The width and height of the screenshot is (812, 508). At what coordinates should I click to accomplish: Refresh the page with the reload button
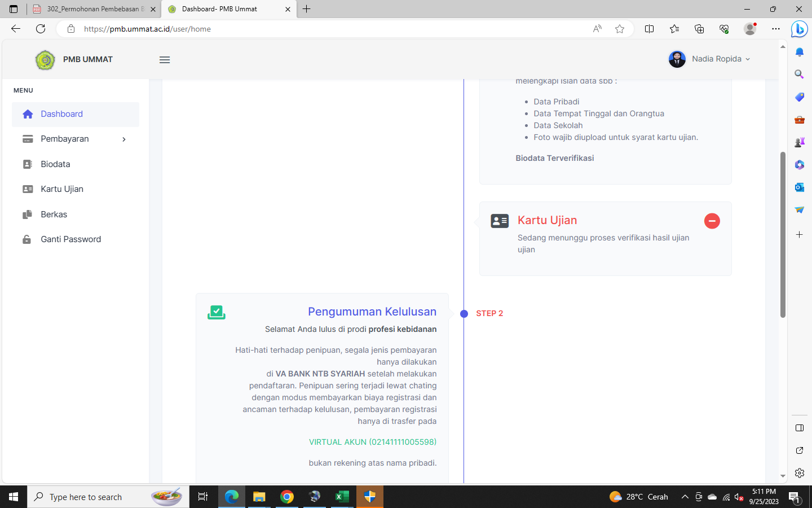(x=41, y=29)
